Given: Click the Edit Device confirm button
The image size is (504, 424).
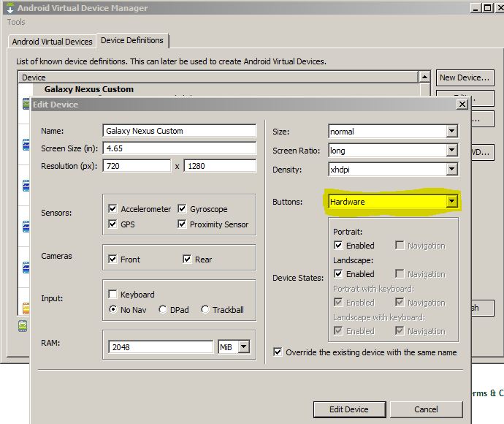Looking at the screenshot, I should point(349,409).
